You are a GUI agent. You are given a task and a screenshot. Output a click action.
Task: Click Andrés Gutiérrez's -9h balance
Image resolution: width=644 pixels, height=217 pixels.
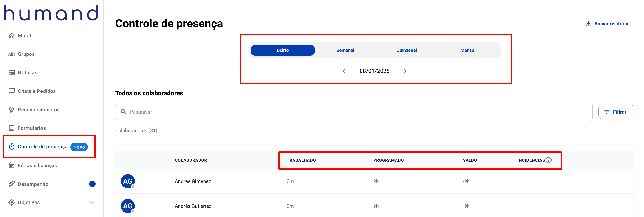point(466,206)
